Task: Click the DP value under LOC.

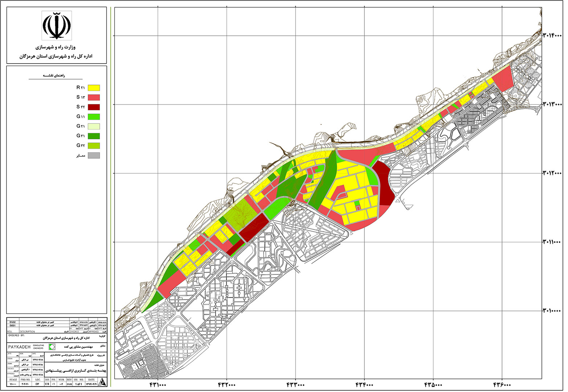Action: click(38, 384)
